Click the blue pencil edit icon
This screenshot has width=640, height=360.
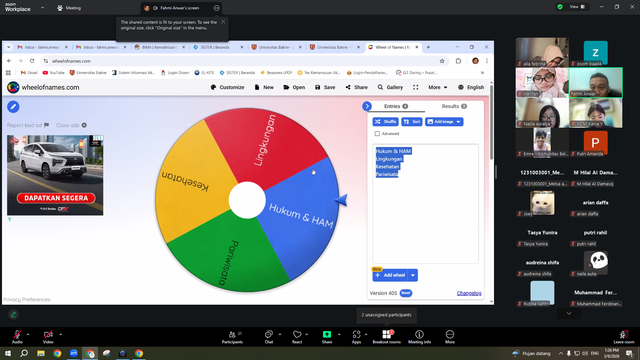coord(13,107)
